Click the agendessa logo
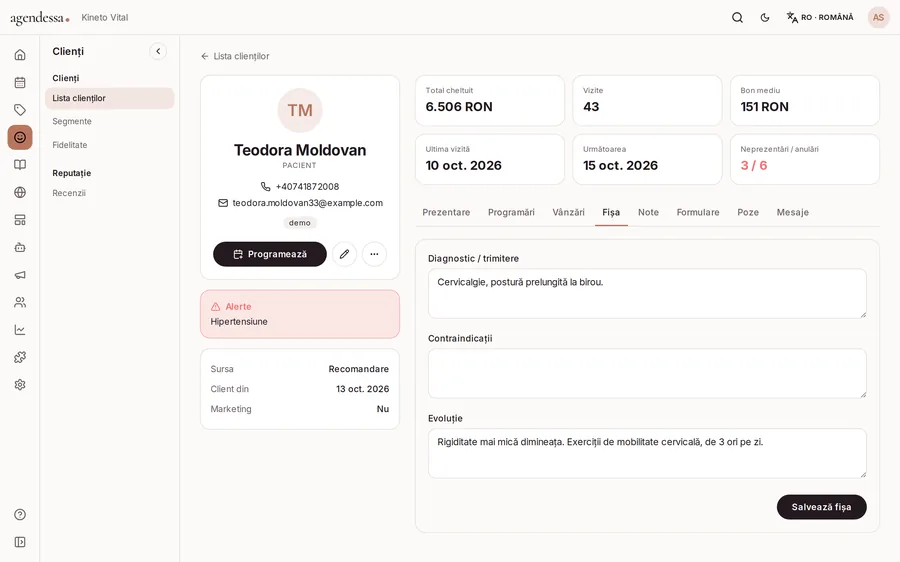Image resolution: width=900 pixels, height=562 pixels. point(40,18)
